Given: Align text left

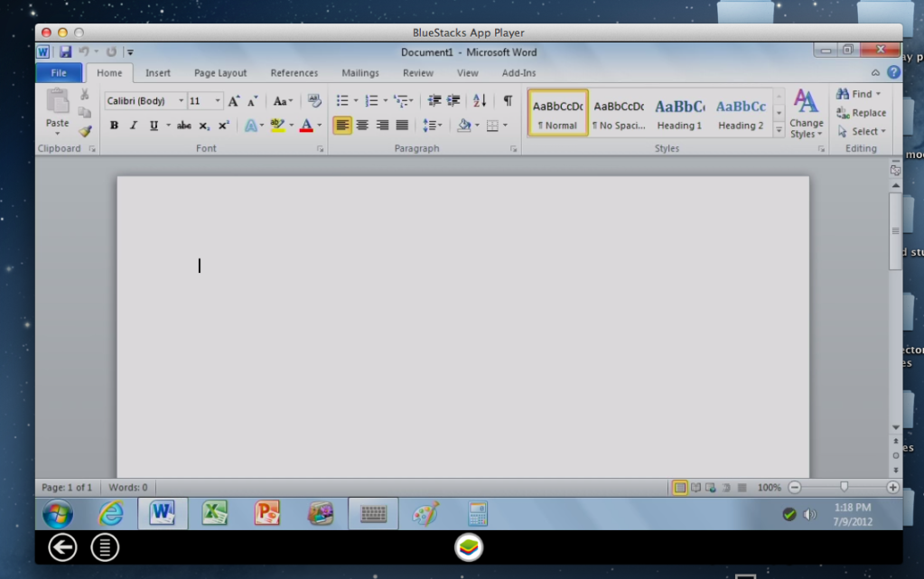Looking at the screenshot, I should (342, 126).
